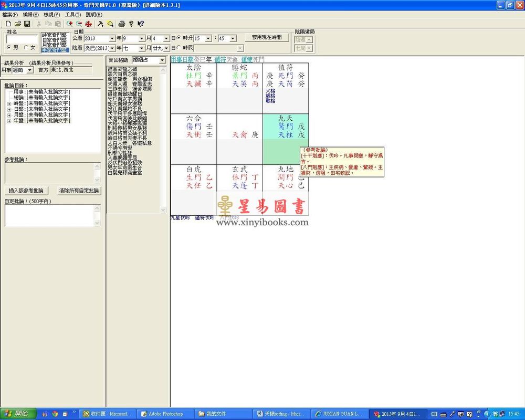The image size is (525, 420).
Task: Click the zoom in magnifier icon
Action: tap(70, 24)
